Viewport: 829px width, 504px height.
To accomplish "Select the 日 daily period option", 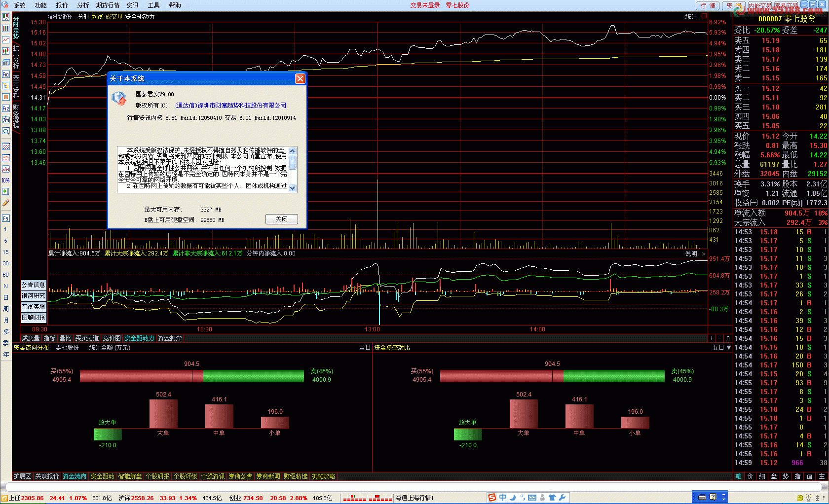I will point(6,297).
